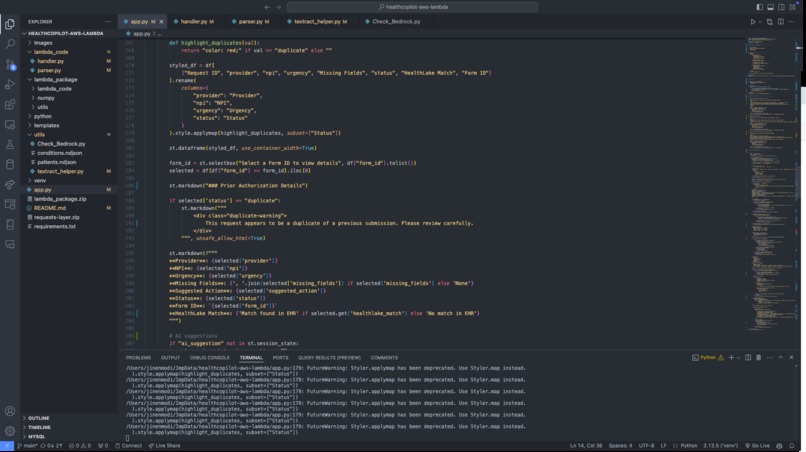The image size is (806, 452).
Task: Open the Extensions view
Action: click(10, 104)
